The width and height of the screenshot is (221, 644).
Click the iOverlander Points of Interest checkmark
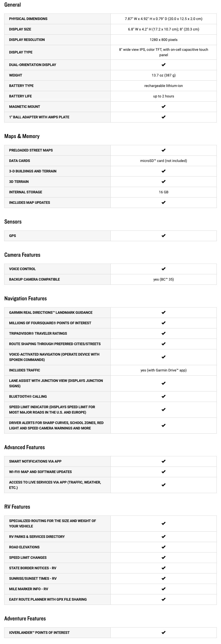click(163, 633)
